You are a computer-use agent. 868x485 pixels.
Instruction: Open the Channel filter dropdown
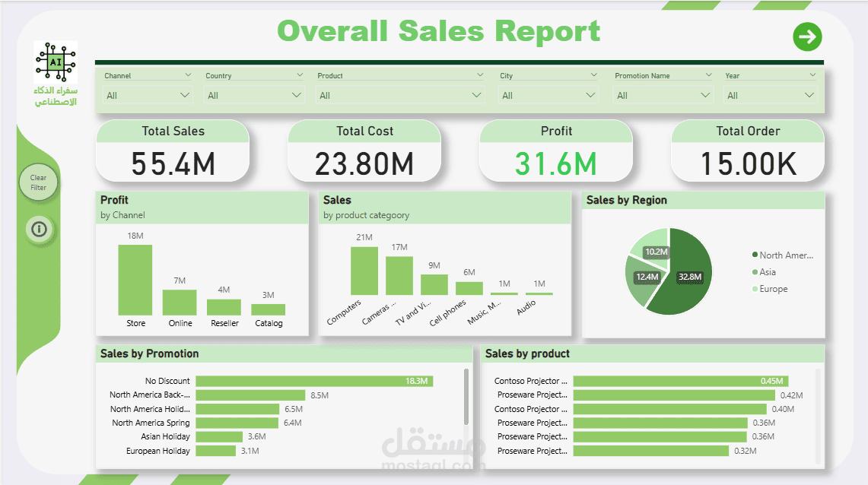(x=148, y=95)
